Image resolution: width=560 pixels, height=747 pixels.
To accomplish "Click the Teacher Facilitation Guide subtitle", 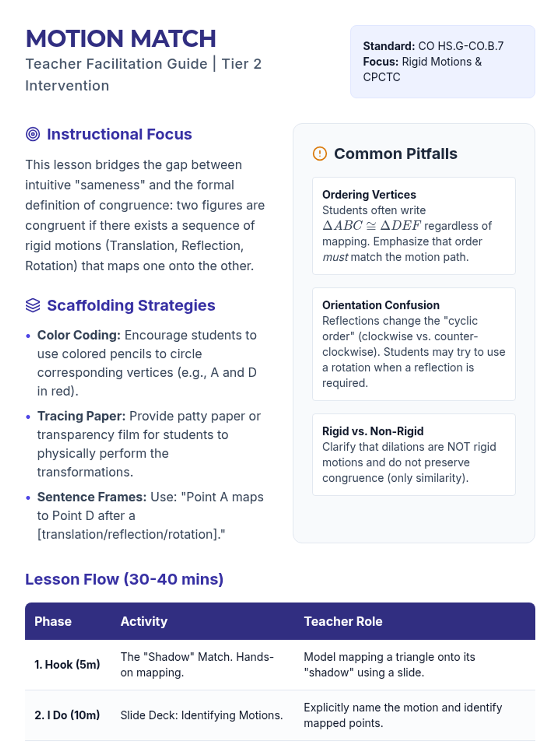I will coord(143,75).
